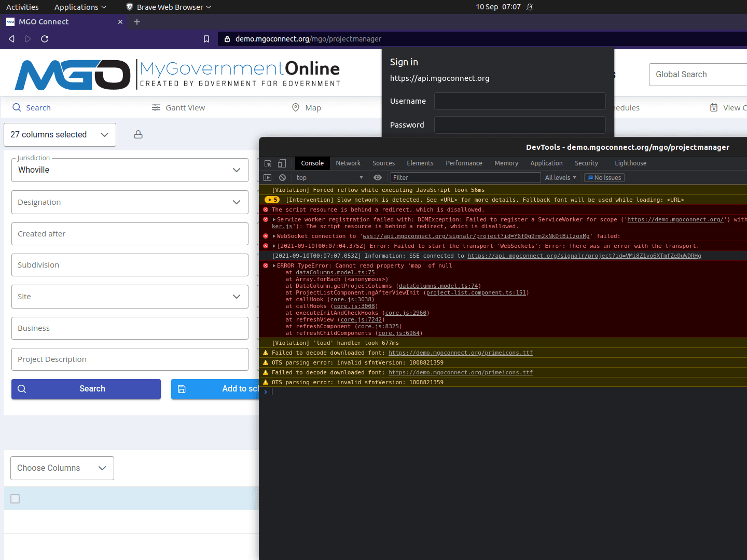
Task: Open the Gantt View tab
Action: point(178,108)
